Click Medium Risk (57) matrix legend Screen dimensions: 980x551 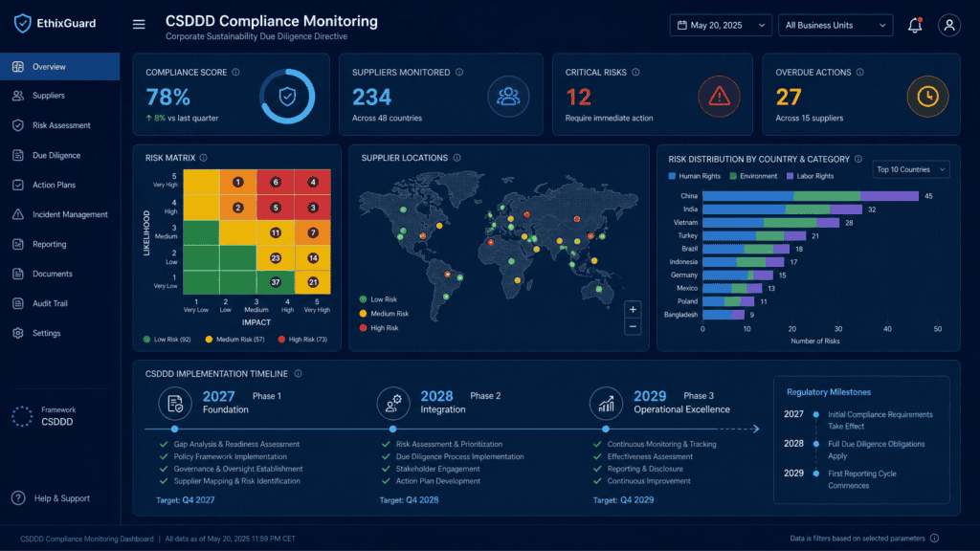coord(234,340)
